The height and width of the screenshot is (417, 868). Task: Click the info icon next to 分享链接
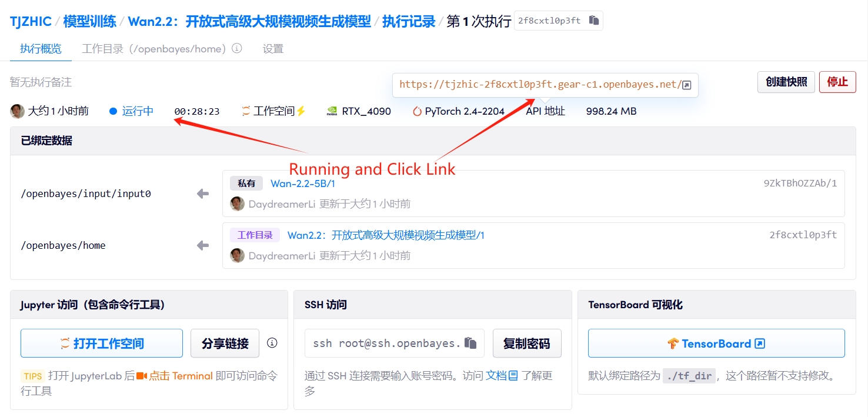pyautogui.click(x=272, y=343)
